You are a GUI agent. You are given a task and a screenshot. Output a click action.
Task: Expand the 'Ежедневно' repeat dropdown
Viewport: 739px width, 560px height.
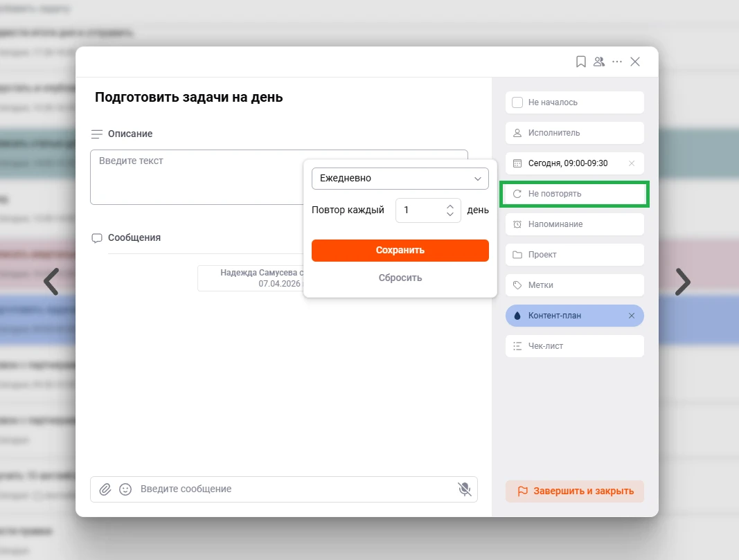[x=400, y=179]
